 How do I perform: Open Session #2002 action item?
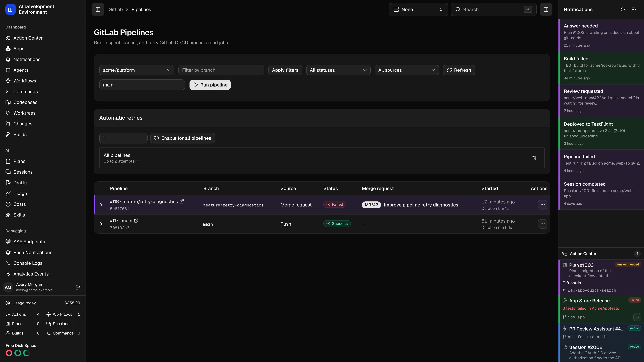coord(601,352)
